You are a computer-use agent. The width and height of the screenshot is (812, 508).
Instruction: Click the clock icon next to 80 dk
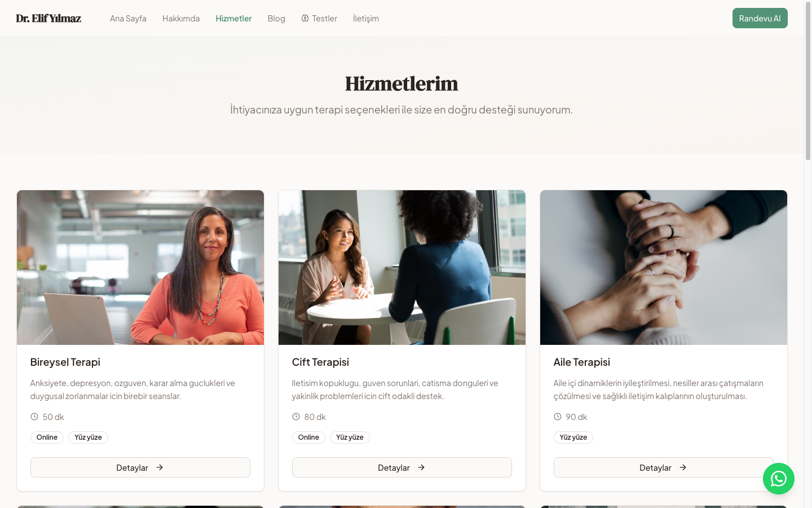[296, 417]
